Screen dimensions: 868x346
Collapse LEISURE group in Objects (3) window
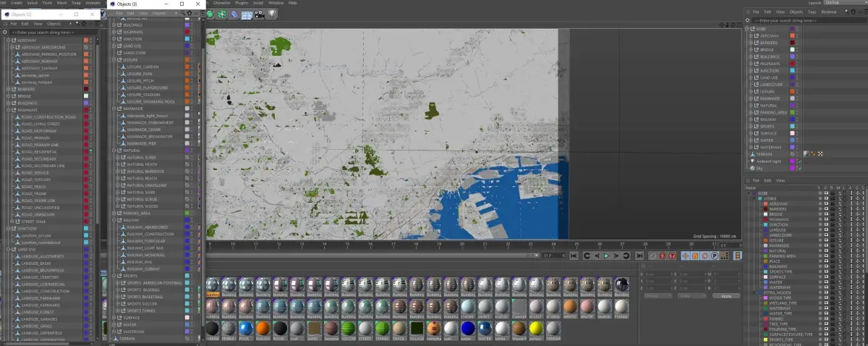pos(114,59)
